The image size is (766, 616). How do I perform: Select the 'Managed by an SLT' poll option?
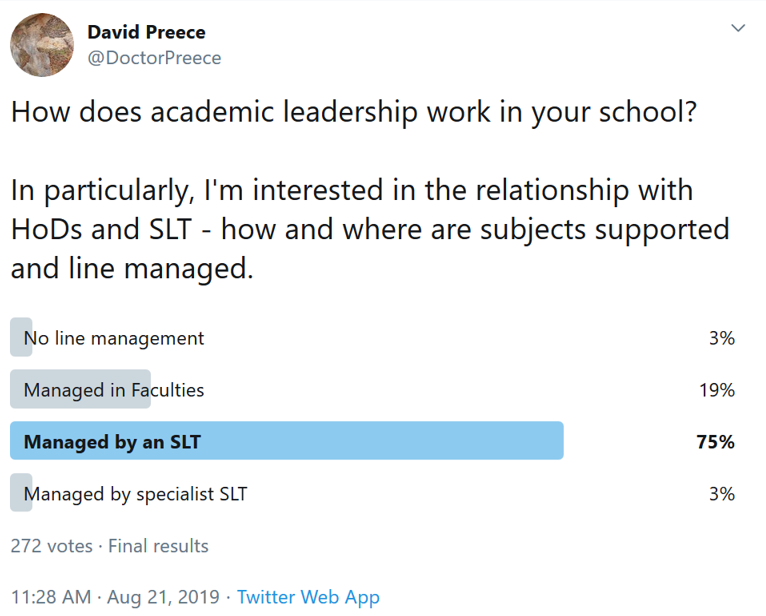112,442
